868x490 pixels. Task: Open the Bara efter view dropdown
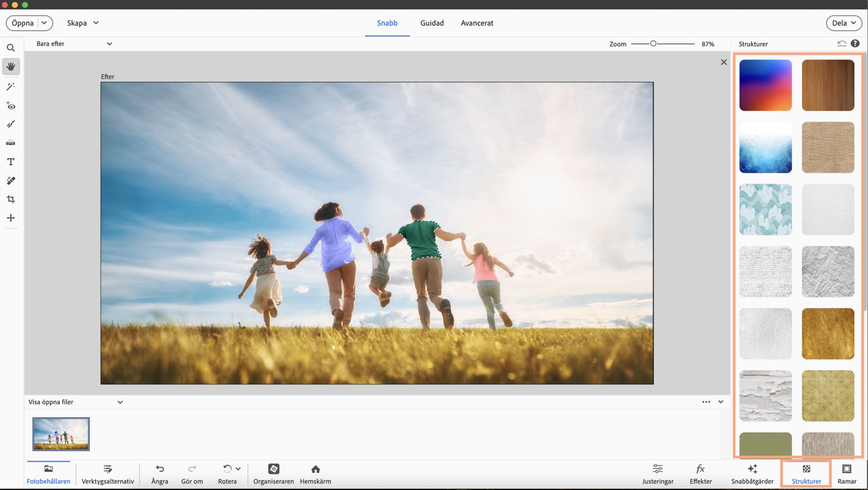pyautogui.click(x=74, y=44)
